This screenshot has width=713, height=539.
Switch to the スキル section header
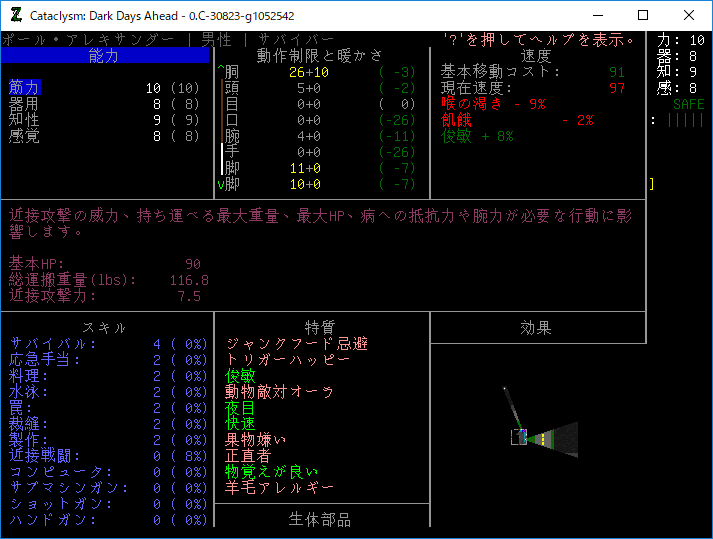(x=104, y=328)
